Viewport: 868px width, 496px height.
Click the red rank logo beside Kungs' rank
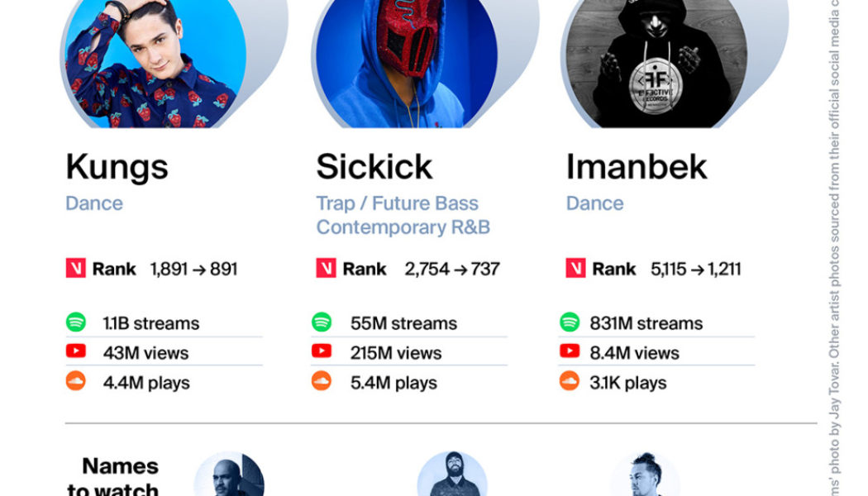point(76,268)
